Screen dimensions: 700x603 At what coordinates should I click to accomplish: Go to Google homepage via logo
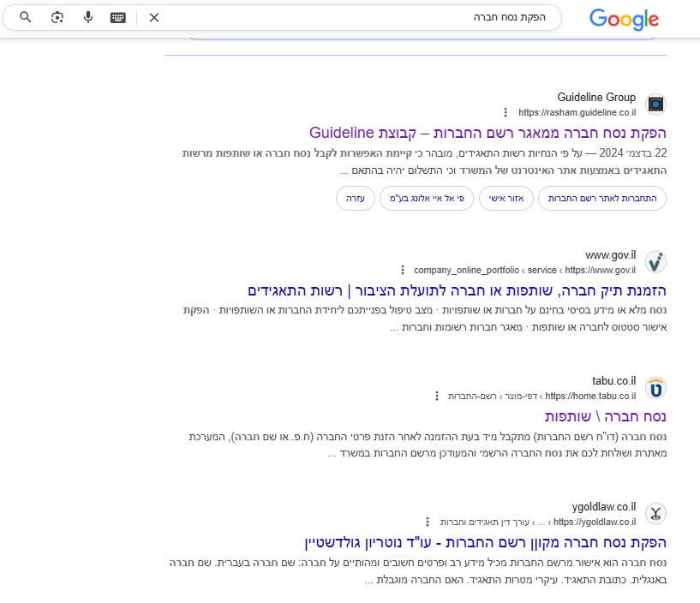click(x=624, y=19)
